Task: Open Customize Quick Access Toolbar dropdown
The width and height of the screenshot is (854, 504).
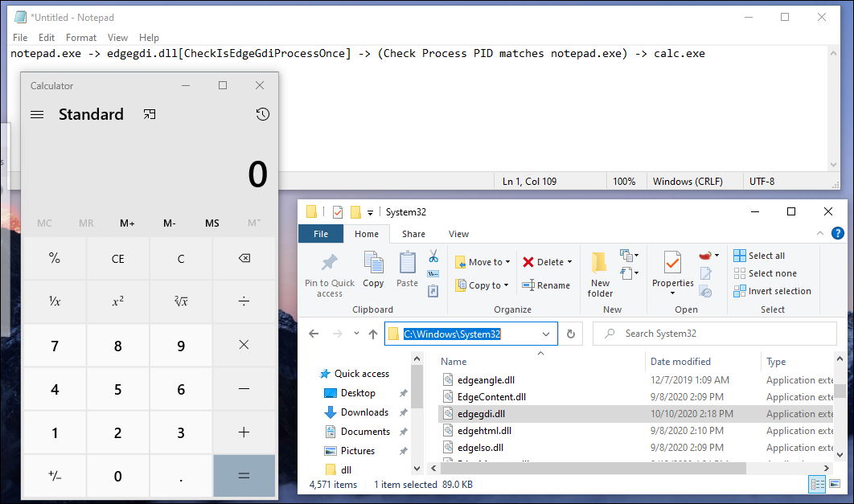Action: (x=370, y=212)
